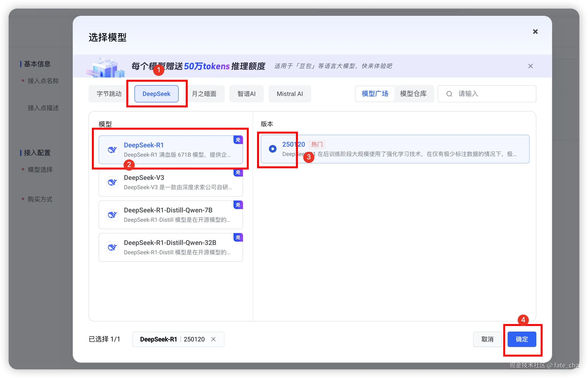Click the DeepSeek-R1 whale logo icon
Screen dimensions: 588x378
tap(112, 150)
